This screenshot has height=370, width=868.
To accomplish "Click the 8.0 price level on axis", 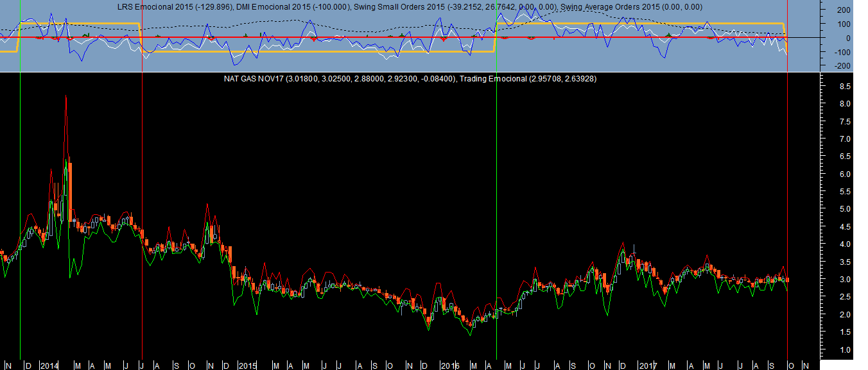I will pyautogui.click(x=844, y=104).
